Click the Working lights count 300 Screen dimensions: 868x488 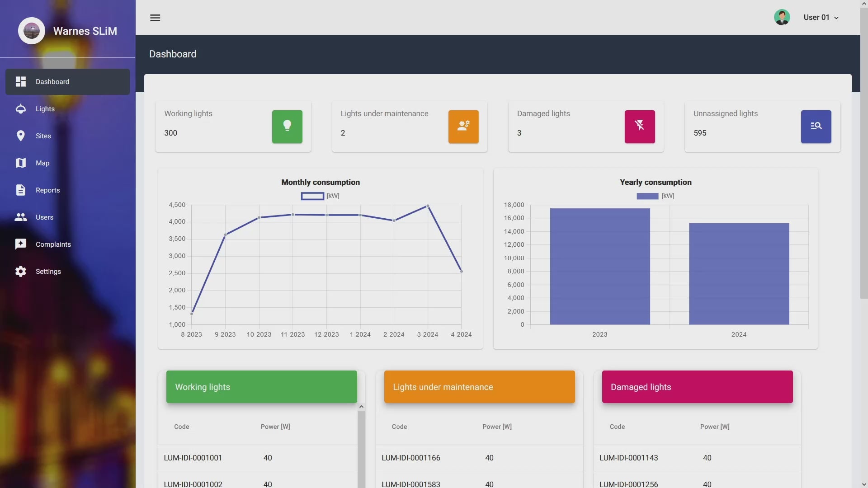171,133
